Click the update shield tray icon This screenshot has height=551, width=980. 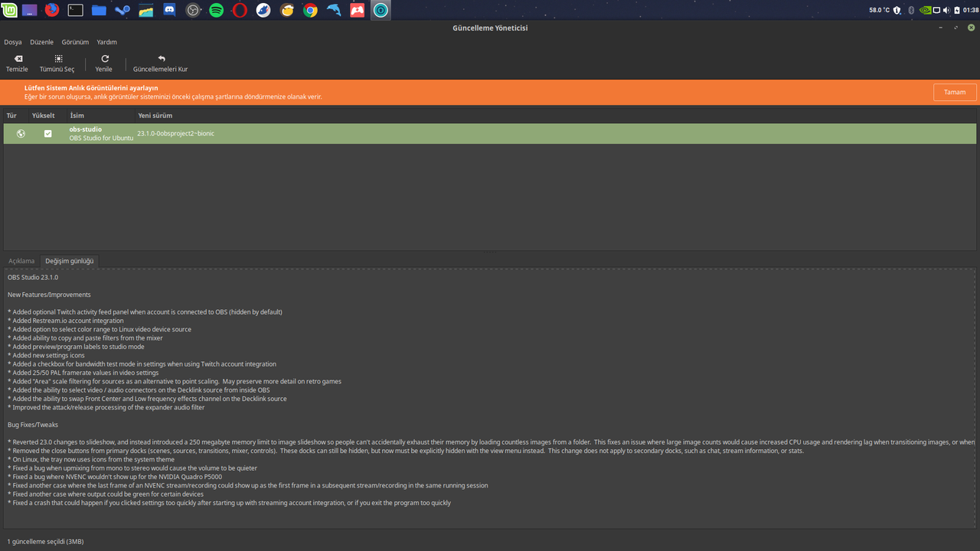(x=897, y=10)
